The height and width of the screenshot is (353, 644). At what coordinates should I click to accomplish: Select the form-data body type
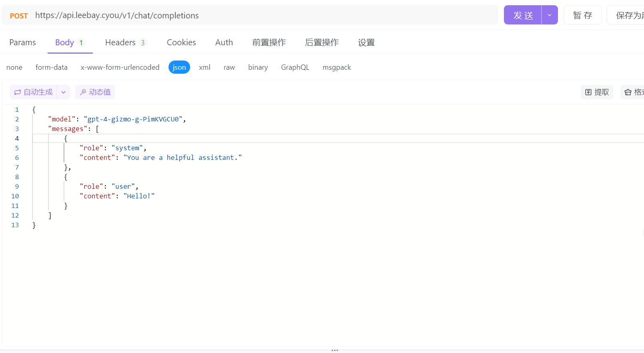coord(52,67)
